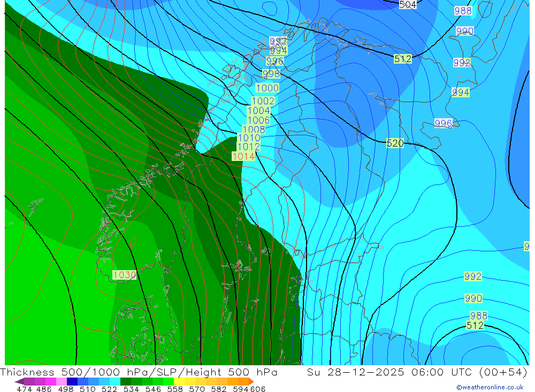Click the 1000 isobar label

pyautogui.click(x=267, y=88)
